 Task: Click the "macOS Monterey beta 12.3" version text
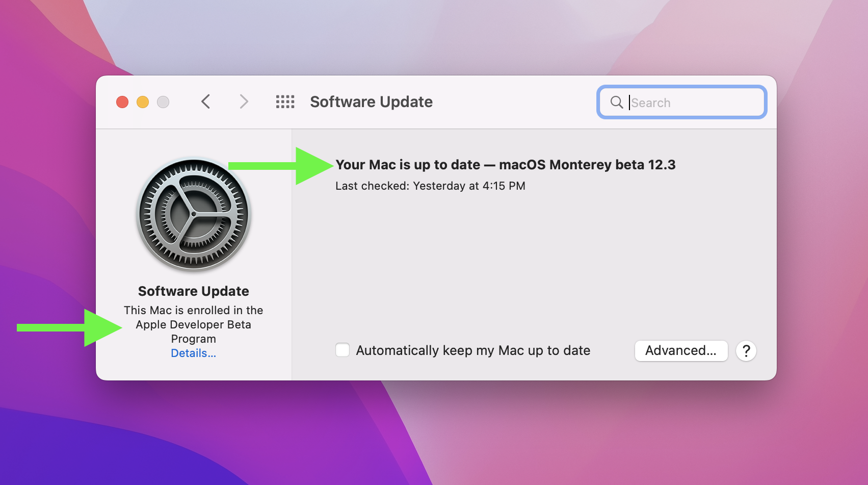click(x=588, y=164)
